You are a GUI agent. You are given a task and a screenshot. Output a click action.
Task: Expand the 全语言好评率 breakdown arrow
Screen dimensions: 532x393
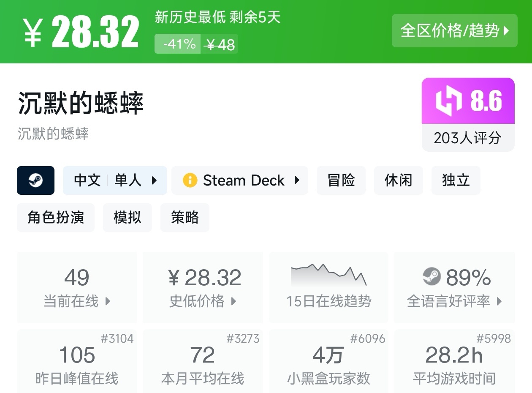(x=499, y=301)
